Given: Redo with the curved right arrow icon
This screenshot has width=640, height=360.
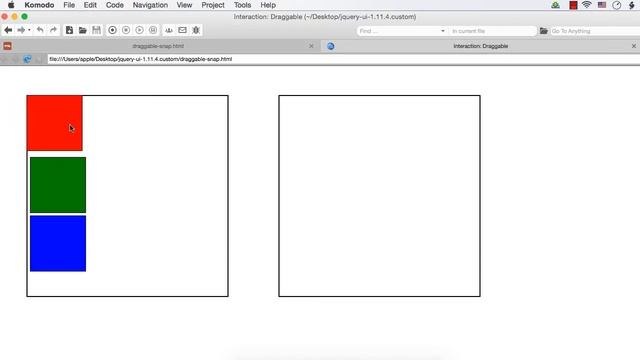Looking at the screenshot, I should [x=53, y=30].
